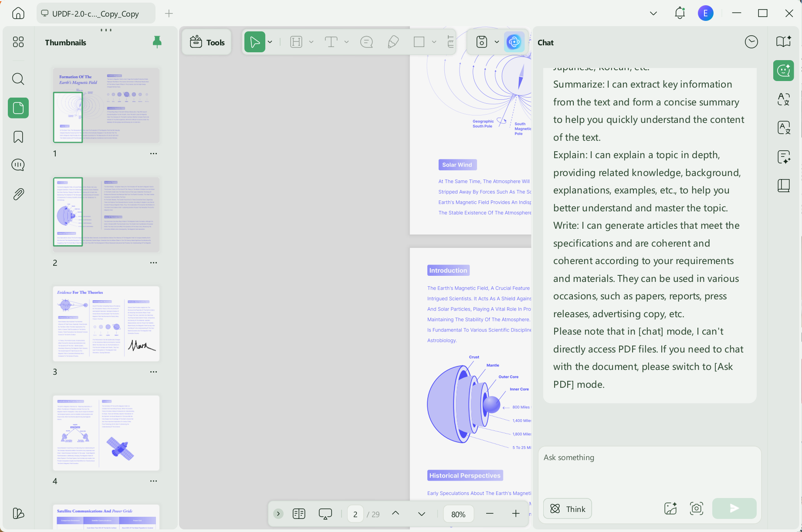Open page layout view options

299,514
